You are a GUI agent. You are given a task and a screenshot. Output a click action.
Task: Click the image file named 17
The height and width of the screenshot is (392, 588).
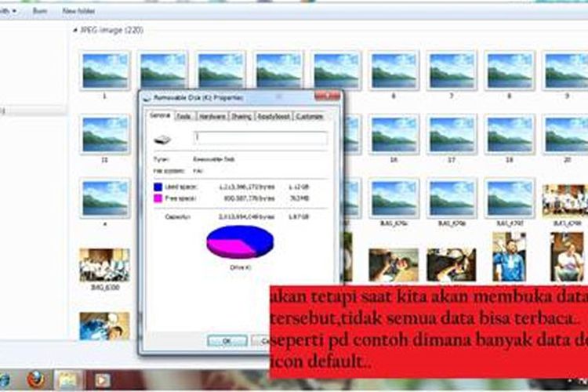451,135
